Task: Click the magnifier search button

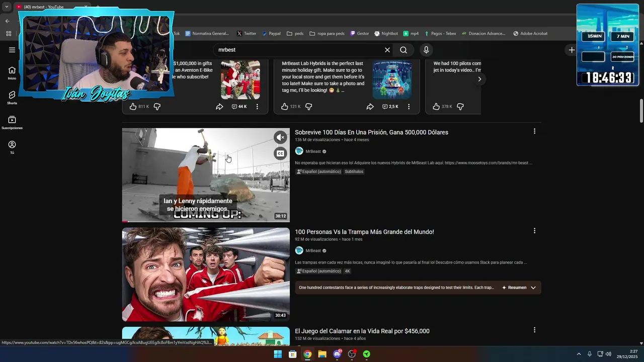Action: click(404, 50)
